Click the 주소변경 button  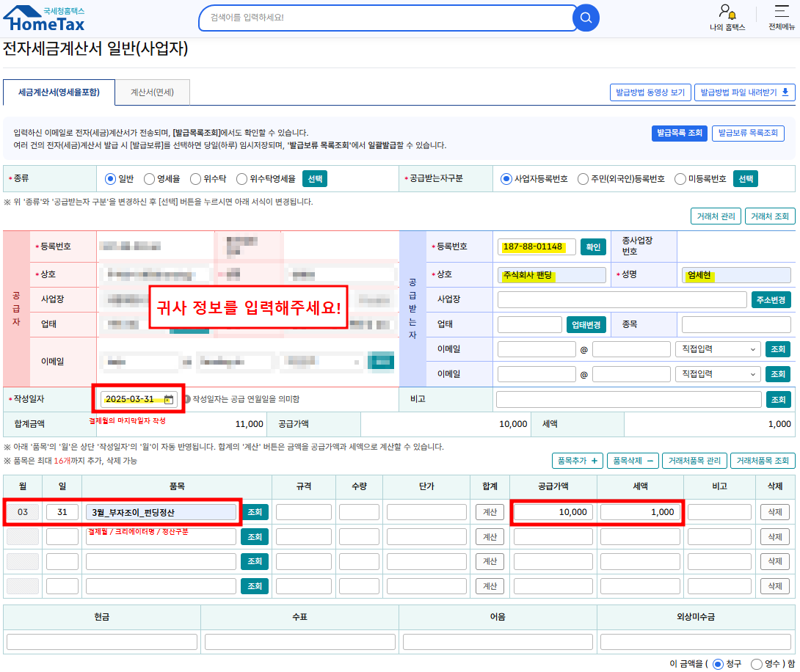click(771, 300)
